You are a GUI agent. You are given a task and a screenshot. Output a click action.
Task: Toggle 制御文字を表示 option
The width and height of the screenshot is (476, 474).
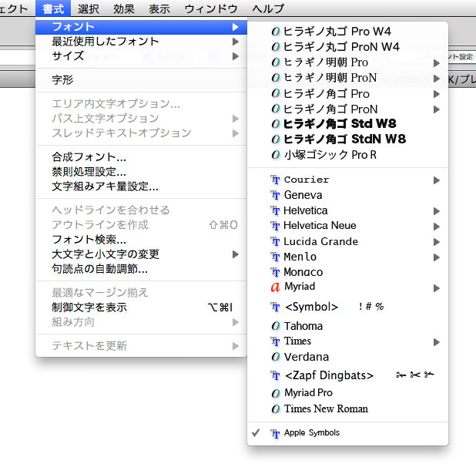pos(141,308)
